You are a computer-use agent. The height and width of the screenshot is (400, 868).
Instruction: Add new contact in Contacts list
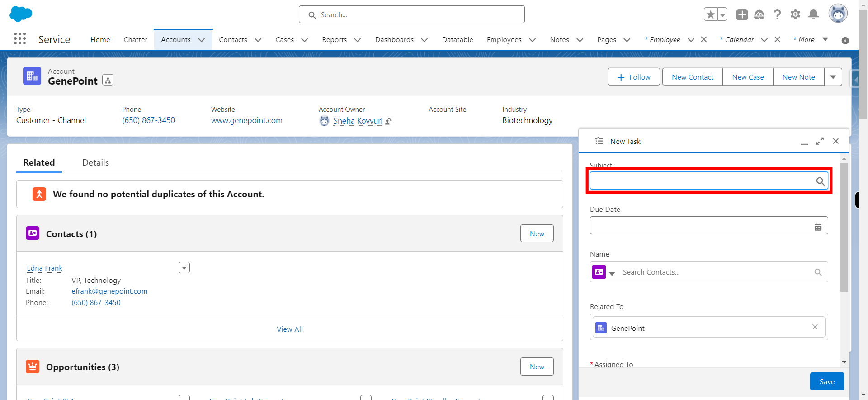(x=537, y=233)
